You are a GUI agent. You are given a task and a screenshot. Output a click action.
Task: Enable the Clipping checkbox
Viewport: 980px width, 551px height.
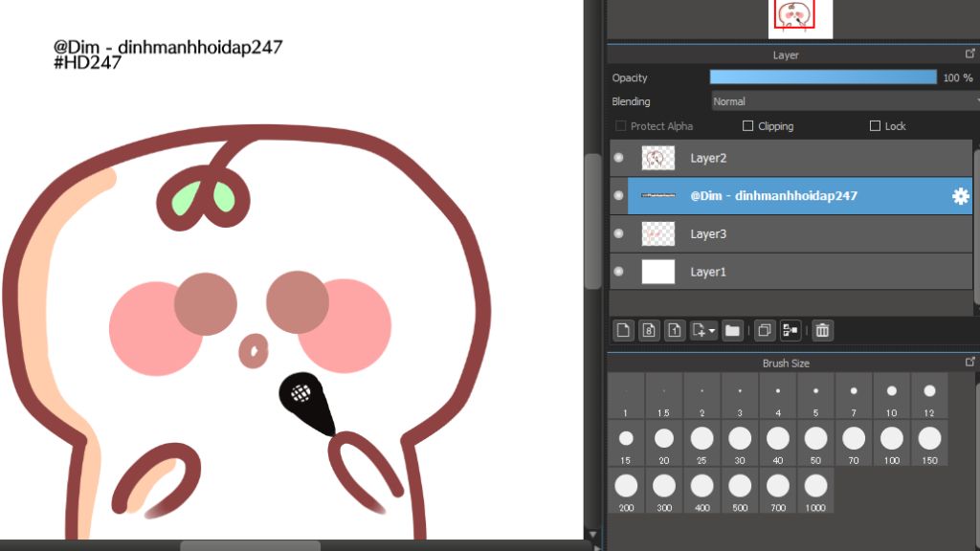747,126
